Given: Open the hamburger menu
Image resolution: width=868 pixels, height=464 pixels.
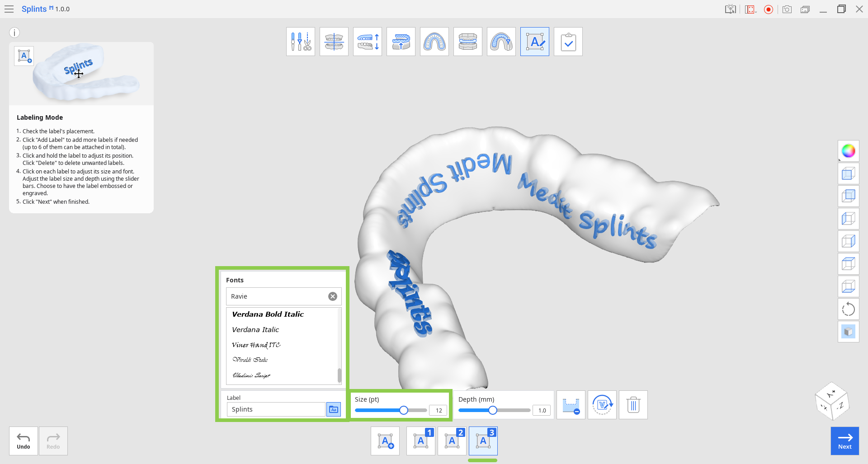Looking at the screenshot, I should [9, 9].
